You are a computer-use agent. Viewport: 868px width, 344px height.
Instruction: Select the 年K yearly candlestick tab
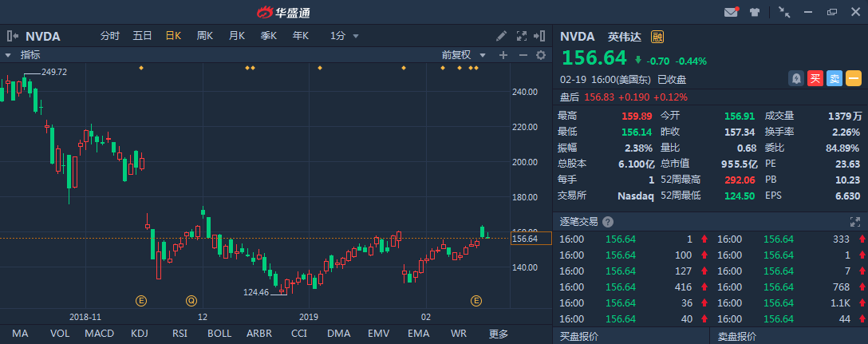[301, 36]
